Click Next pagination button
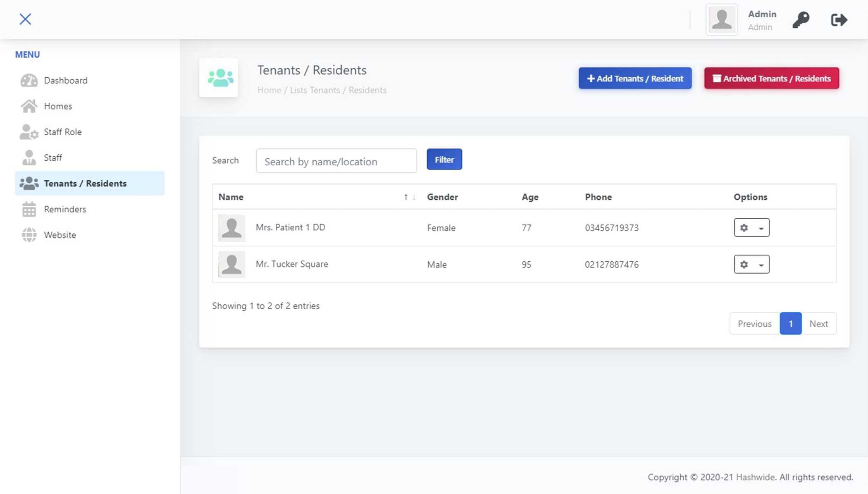 point(819,324)
